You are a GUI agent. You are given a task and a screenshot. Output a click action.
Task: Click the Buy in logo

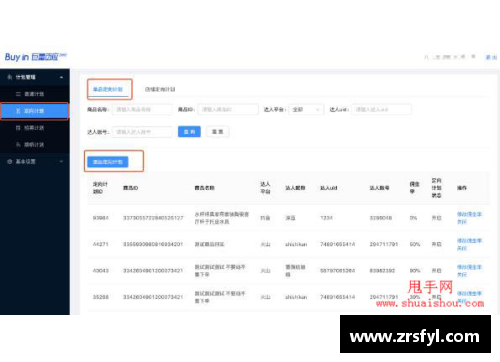coord(36,57)
